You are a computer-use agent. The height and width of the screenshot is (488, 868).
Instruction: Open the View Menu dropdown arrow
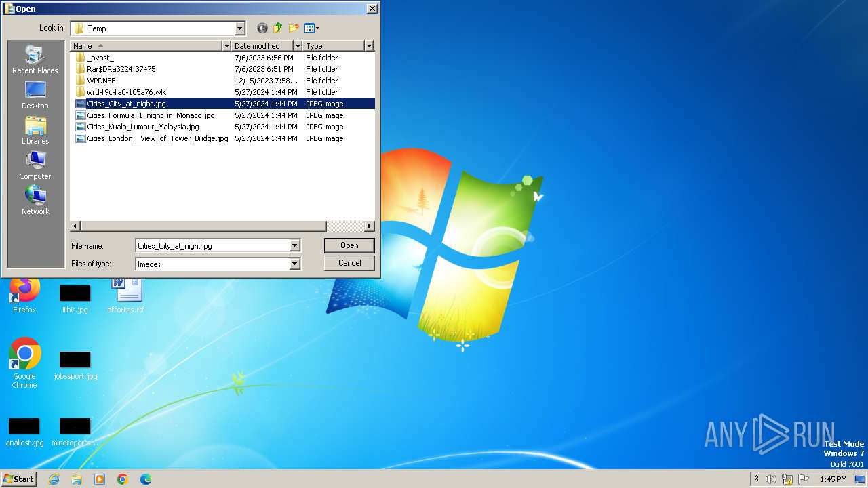[x=317, y=28]
